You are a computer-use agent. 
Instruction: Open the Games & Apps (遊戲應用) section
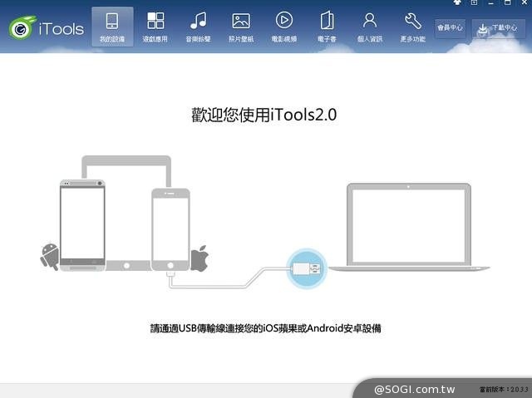click(155, 27)
